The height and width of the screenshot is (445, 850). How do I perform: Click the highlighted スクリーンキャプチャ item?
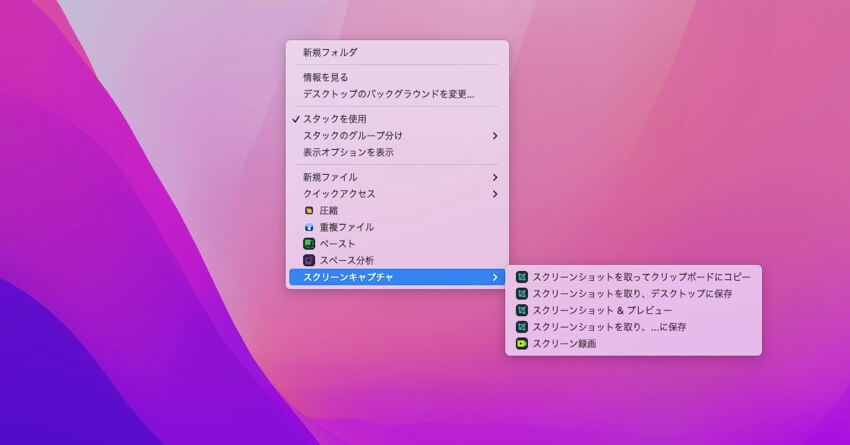[x=397, y=277]
